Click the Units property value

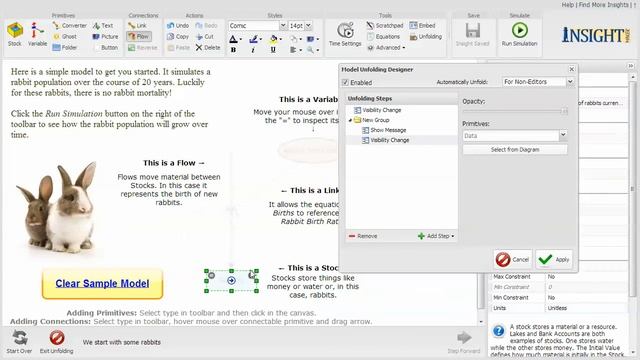586,308
